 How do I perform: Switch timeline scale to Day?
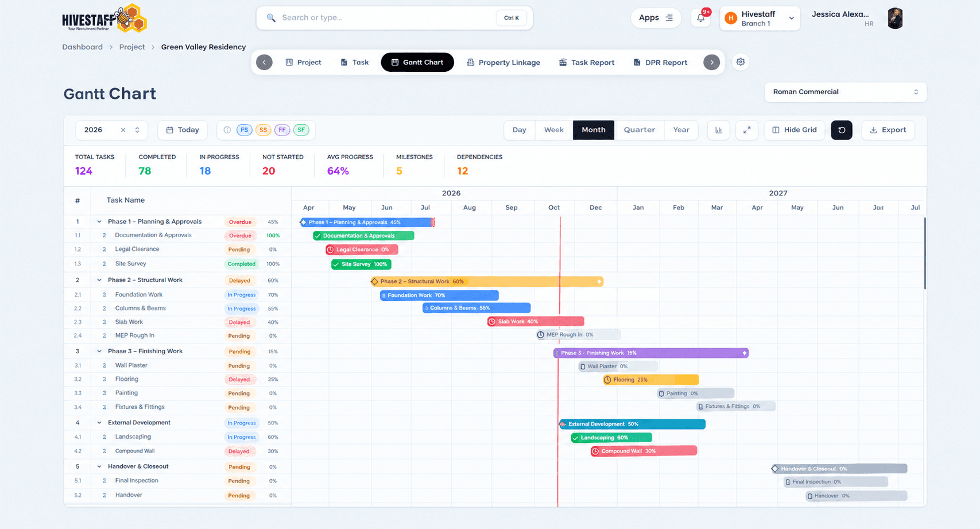point(519,130)
